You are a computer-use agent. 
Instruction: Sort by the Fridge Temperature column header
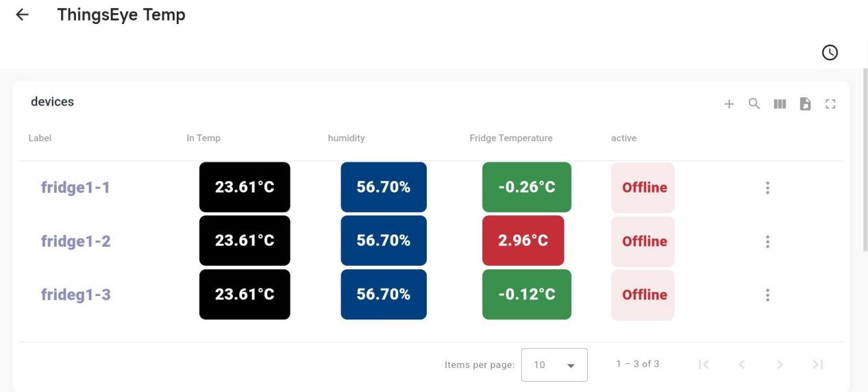tap(510, 138)
